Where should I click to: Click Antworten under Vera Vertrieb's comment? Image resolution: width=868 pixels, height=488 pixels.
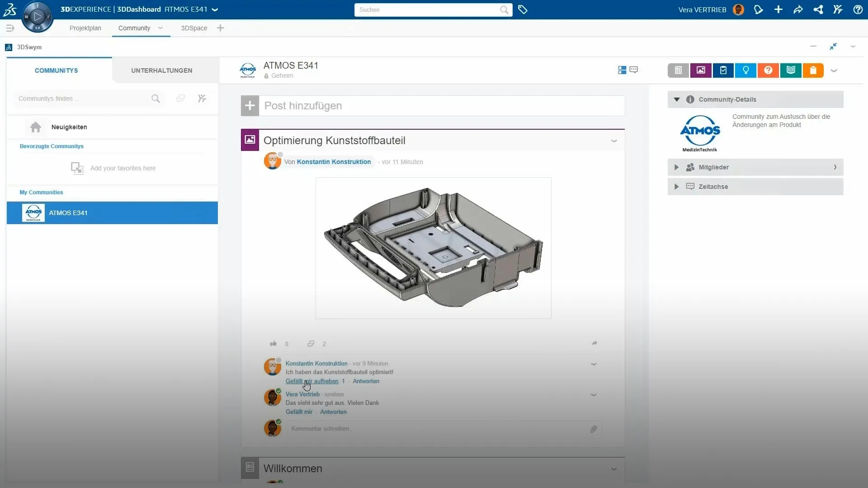tap(333, 412)
